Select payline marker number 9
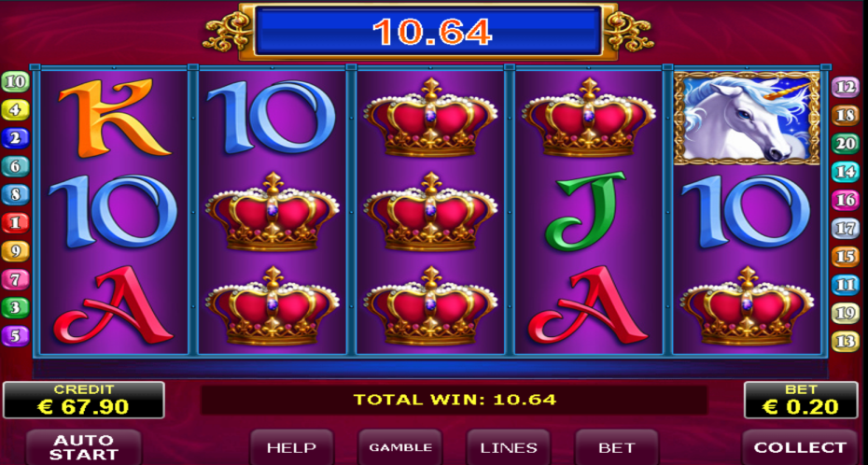Screen dimensions: 868x465 click(x=16, y=251)
